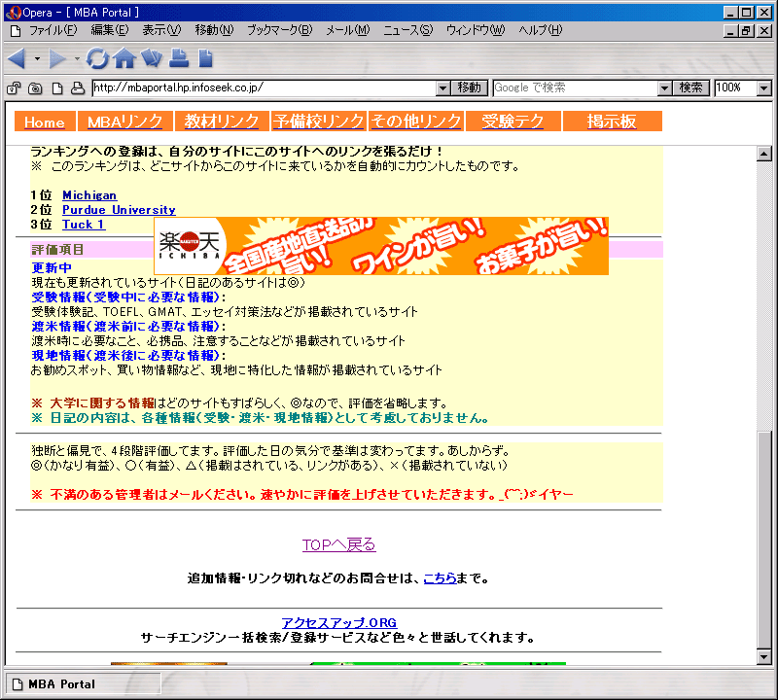Click the document icon left of ファイル menu

pos(16,31)
